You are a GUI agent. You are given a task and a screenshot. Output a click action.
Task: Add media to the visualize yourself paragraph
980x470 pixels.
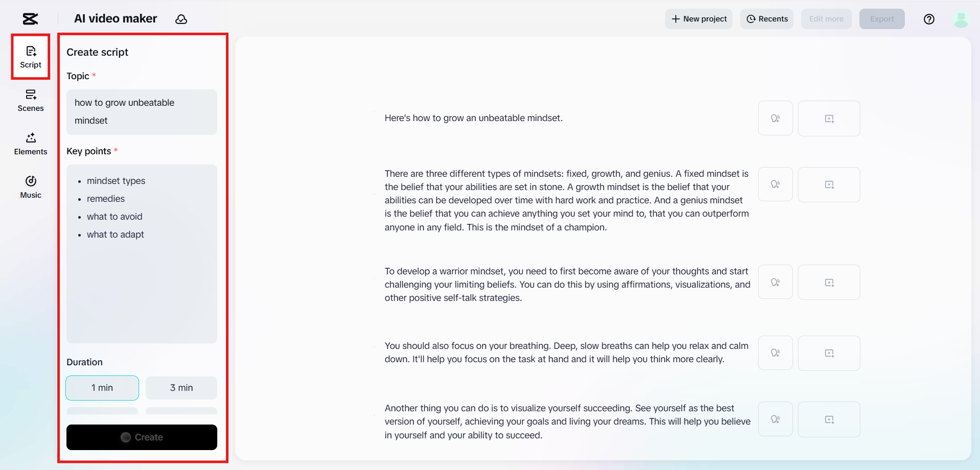pyautogui.click(x=829, y=419)
